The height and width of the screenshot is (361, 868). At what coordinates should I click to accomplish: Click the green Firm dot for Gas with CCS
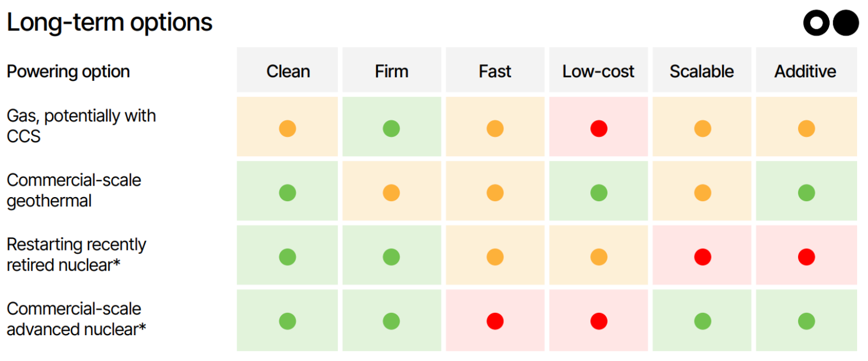[x=392, y=128]
